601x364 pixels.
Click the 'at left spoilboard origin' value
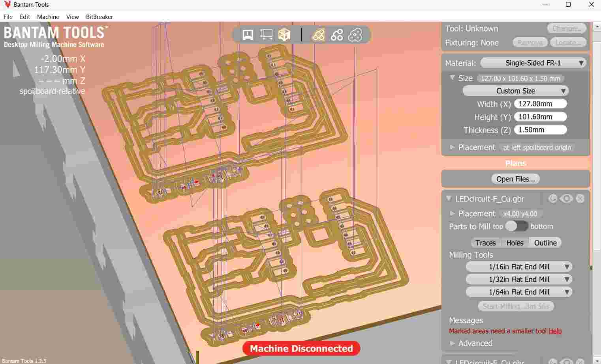537,147
